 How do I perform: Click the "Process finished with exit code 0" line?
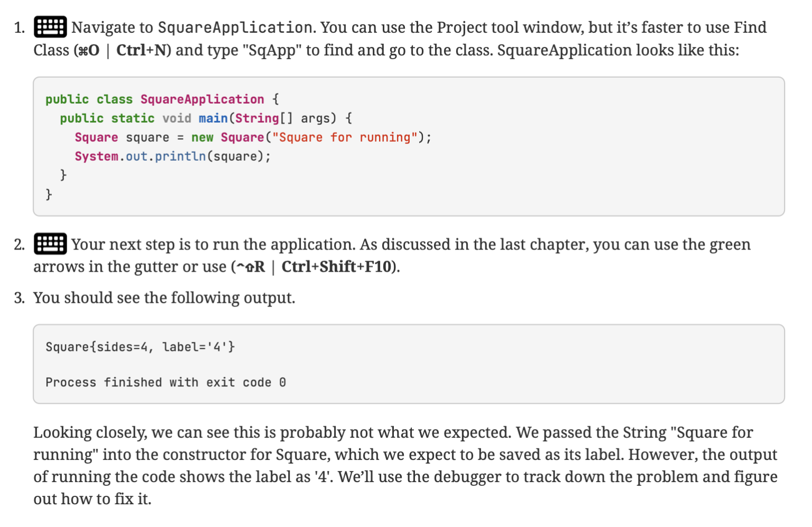[165, 382]
